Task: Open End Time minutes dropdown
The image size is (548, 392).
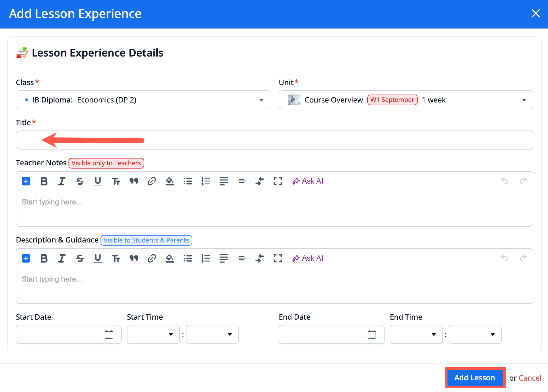Action: (x=475, y=334)
